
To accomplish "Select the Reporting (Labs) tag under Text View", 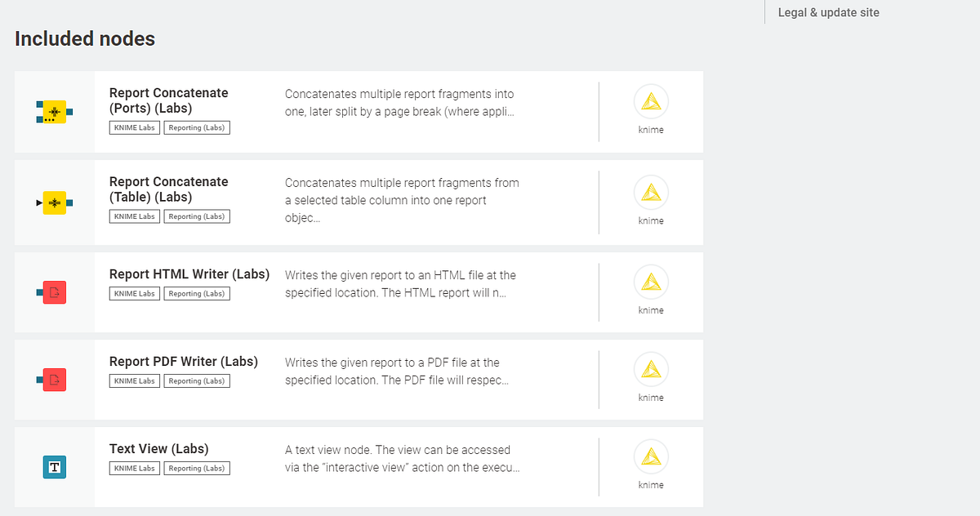I will pyautogui.click(x=196, y=468).
